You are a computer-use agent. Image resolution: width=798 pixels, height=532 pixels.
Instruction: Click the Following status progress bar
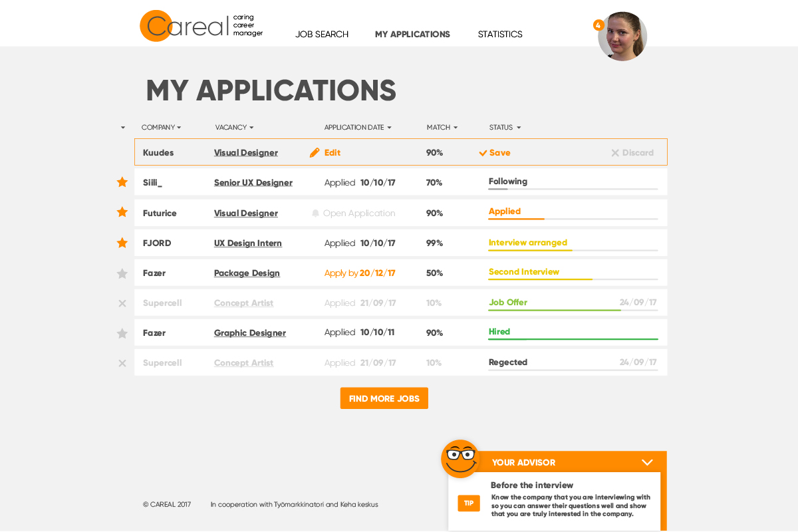(x=573, y=190)
